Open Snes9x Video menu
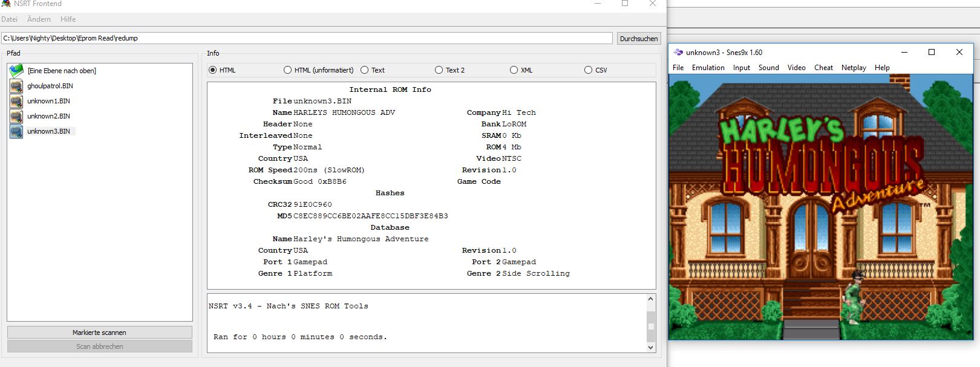980x367 pixels. click(797, 68)
